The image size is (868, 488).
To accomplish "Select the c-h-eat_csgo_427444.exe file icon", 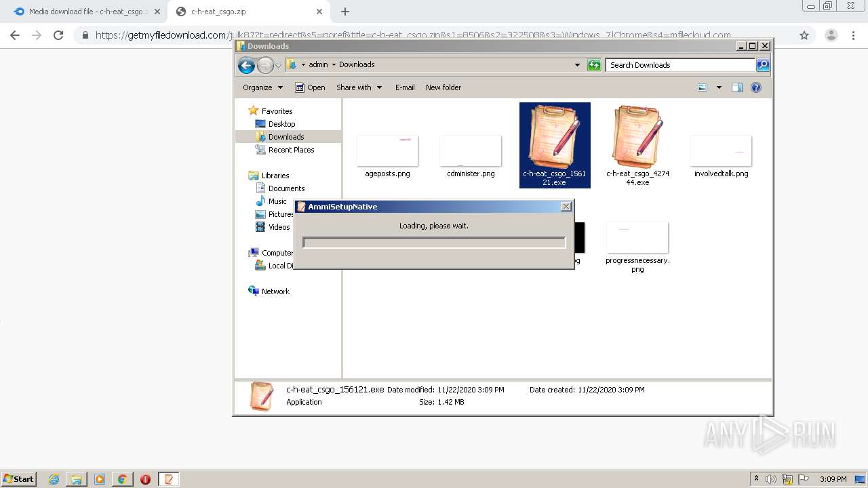I will [637, 136].
